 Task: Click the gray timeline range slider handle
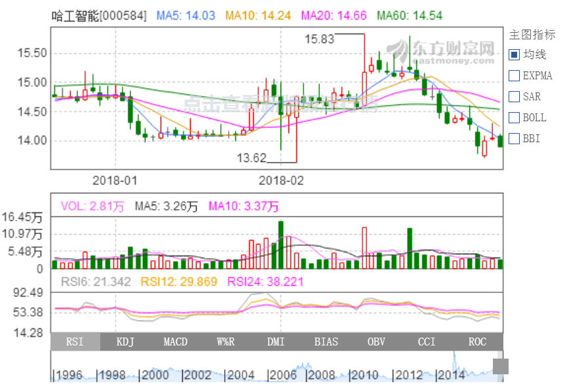(501, 366)
